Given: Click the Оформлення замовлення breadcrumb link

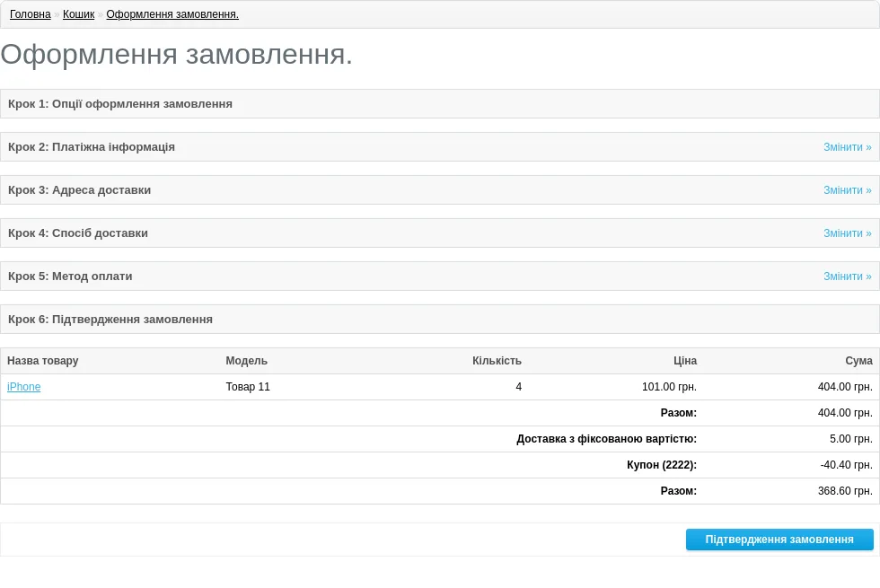Looking at the screenshot, I should [172, 14].
